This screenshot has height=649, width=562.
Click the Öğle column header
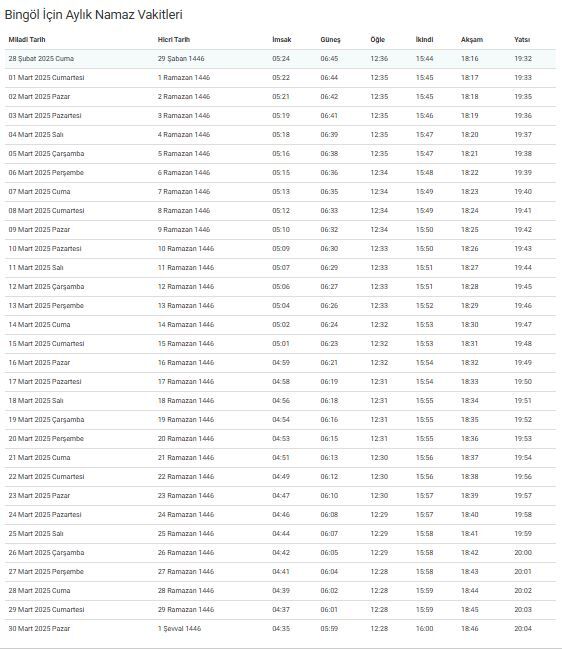click(x=377, y=40)
